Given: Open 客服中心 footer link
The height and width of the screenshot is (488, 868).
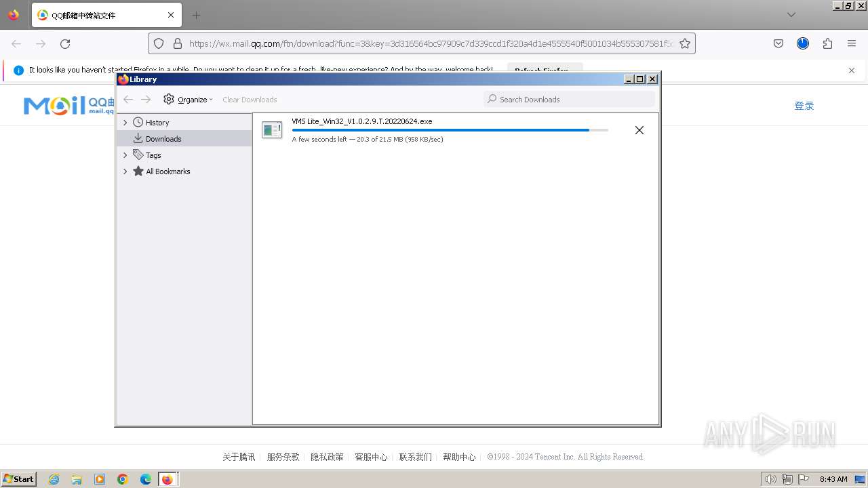Looking at the screenshot, I should click(x=371, y=457).
